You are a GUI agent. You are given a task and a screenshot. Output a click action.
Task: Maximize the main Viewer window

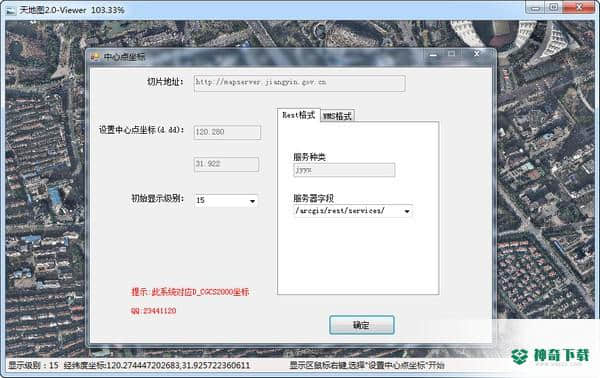point(553,8)
